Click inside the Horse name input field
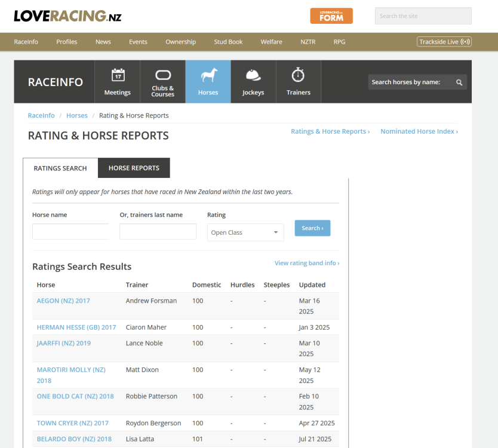 pos(70,231)
